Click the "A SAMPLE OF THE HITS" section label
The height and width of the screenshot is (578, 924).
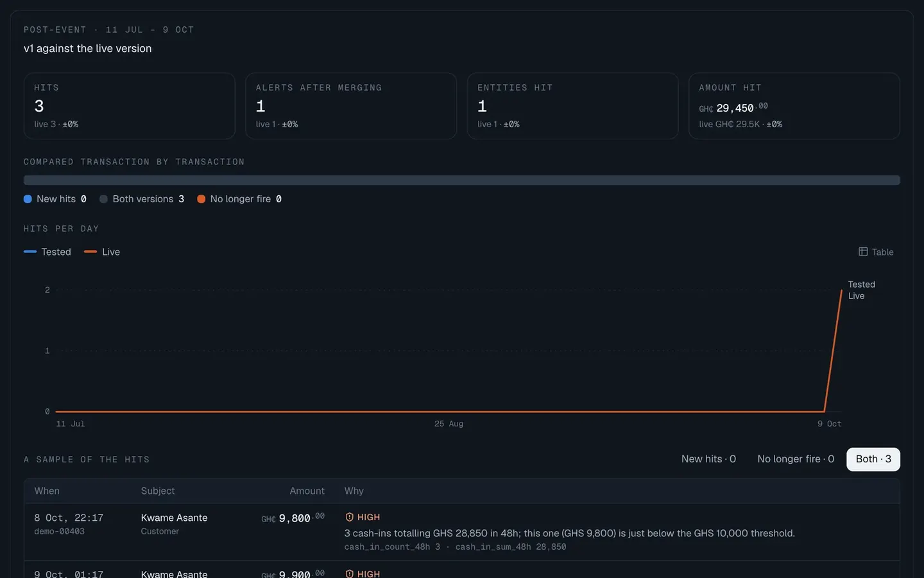click(87, 460)
